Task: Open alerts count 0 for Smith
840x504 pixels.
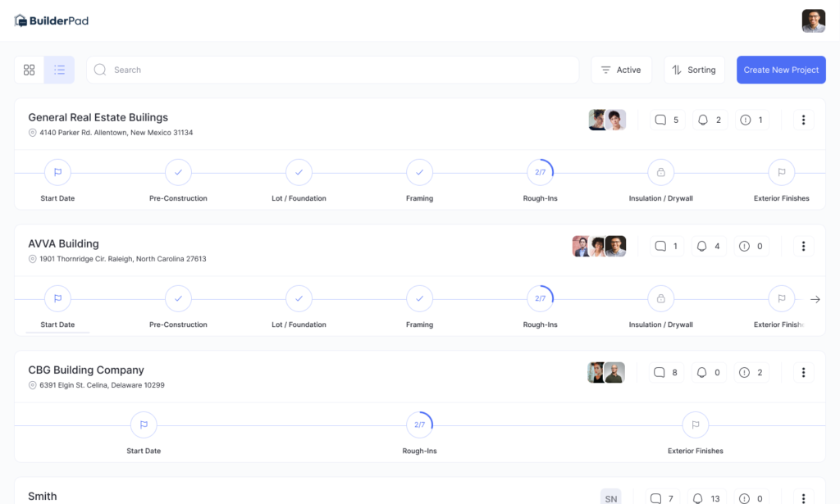Action: pyautogui.click(x=751, y=497)
